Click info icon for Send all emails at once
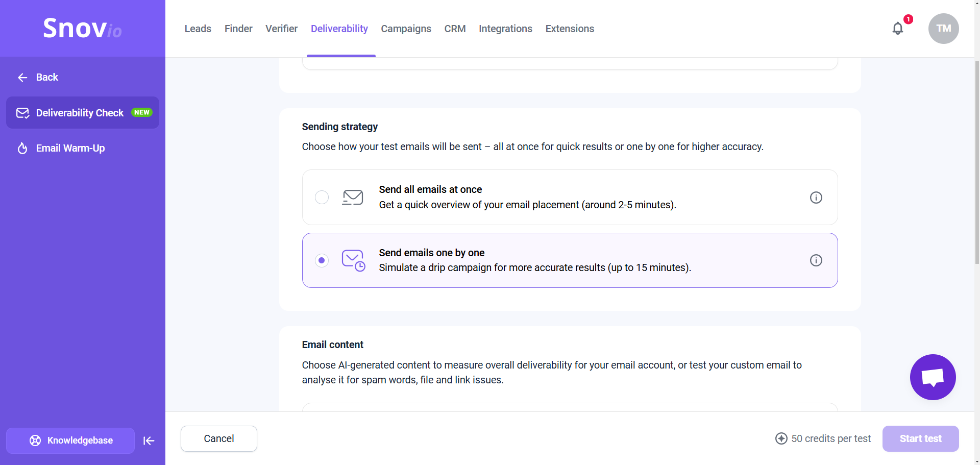Viewport: 980px width, 465px height. pos(816,198)
